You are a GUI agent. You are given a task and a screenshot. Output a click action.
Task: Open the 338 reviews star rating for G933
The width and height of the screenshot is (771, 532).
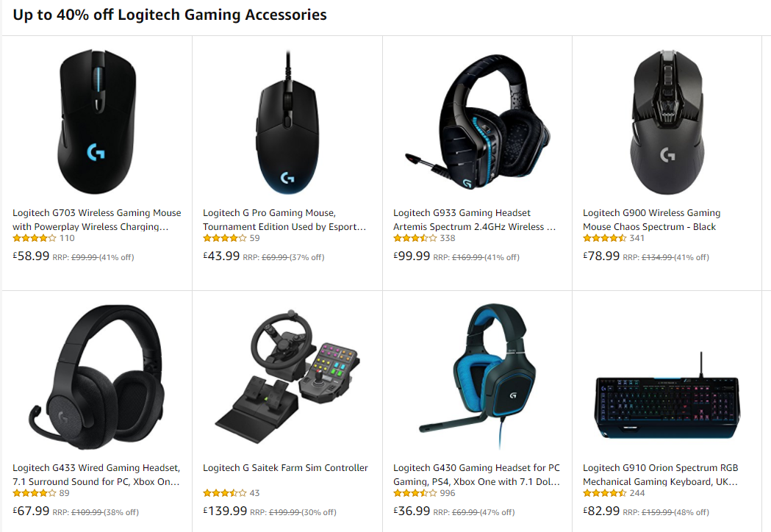tap(415, 238)
